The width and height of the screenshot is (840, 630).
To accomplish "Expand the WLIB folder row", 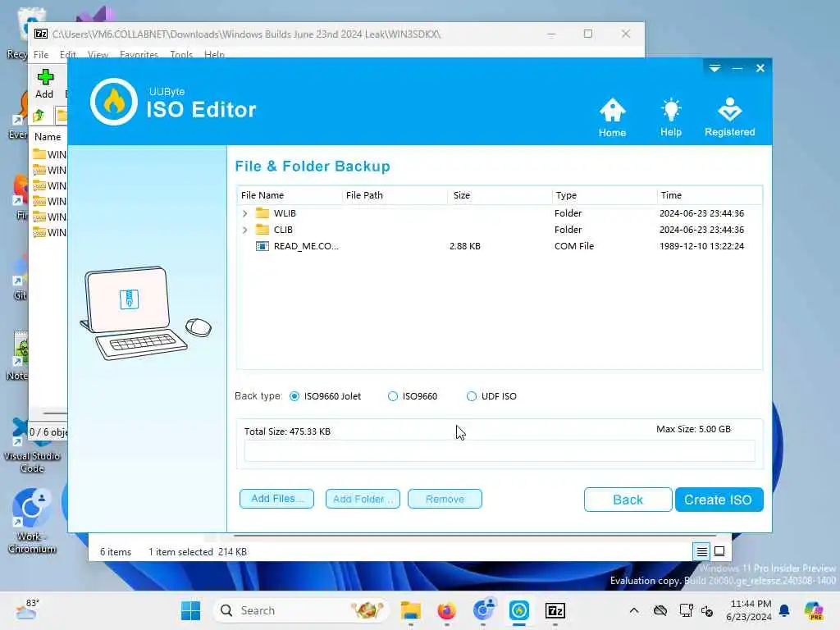I will click(244, 213).
